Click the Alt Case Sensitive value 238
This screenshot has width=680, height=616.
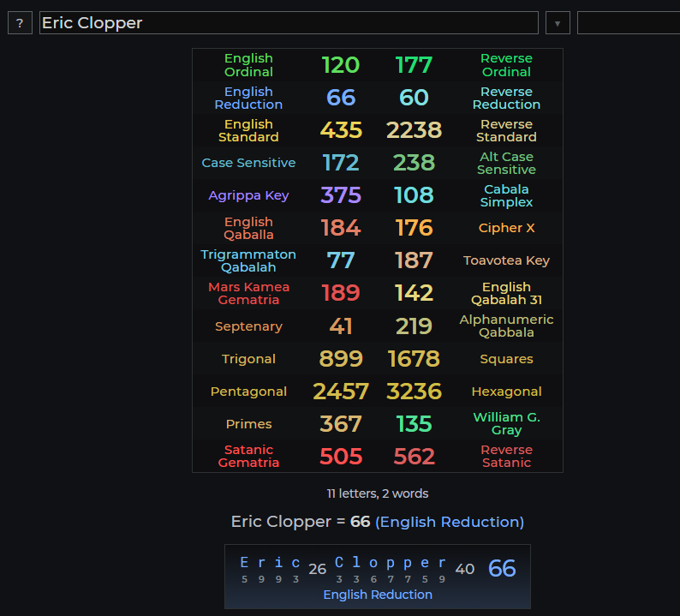pyautogui.click(x=414, y=163)
